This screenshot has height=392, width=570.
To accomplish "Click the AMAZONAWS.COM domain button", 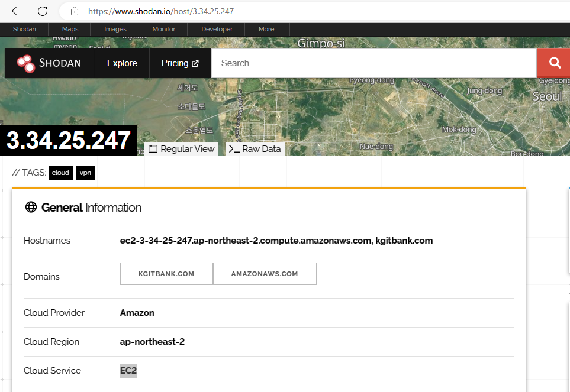I will click(x=265, y=274).
